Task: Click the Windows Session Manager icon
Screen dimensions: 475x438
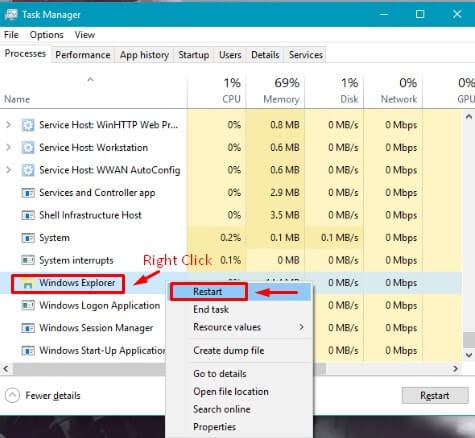Action: (x=28, y=328)
